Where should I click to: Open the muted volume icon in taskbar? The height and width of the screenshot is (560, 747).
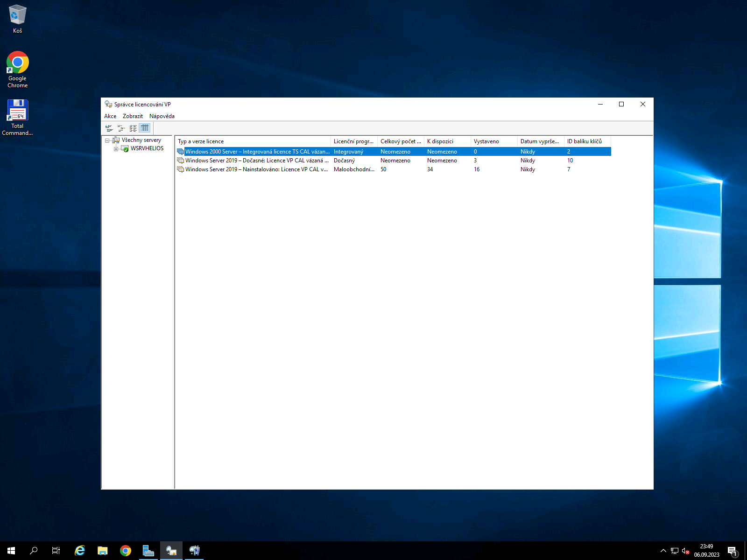pyautogui.click(x=685, y=551)
